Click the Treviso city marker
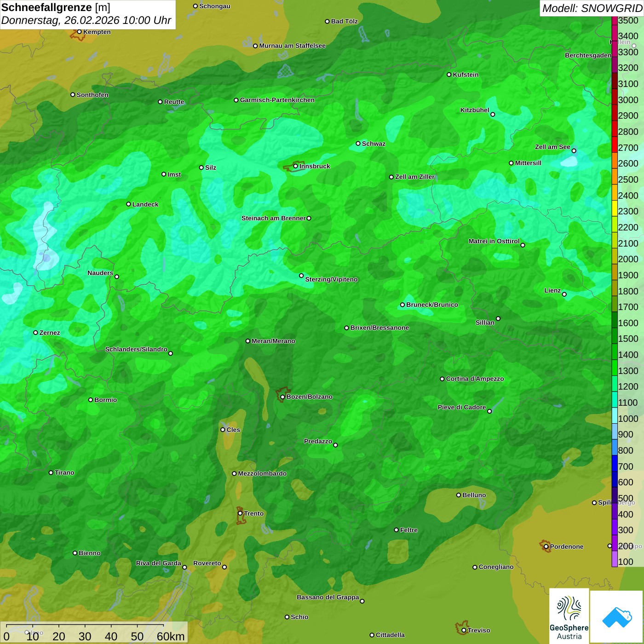 pyautogui.click(x=464, y=630)
